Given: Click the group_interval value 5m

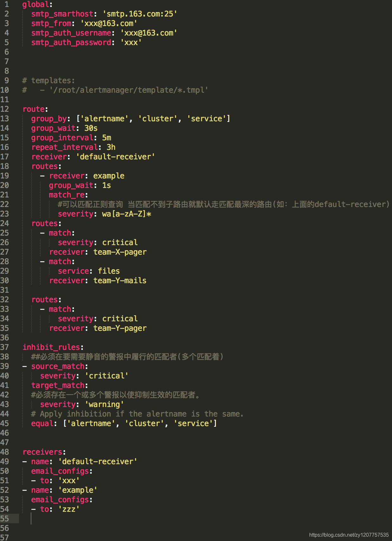Looking at the screenshot, I should coord(107,138).
